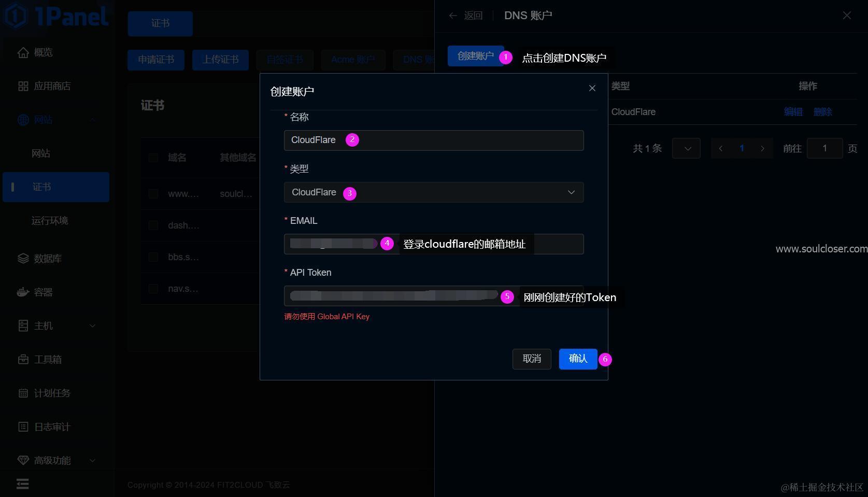Open the 概览 overview home icon

23,52
